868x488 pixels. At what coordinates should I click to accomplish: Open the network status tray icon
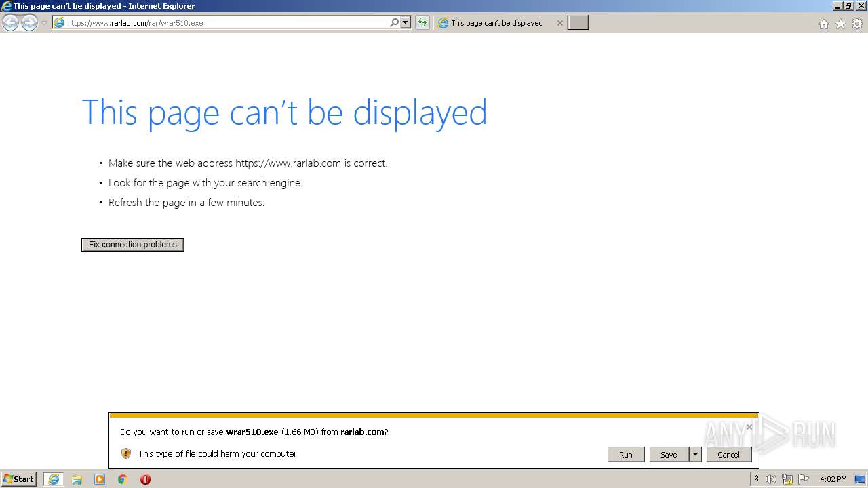[x=787, y=479]
